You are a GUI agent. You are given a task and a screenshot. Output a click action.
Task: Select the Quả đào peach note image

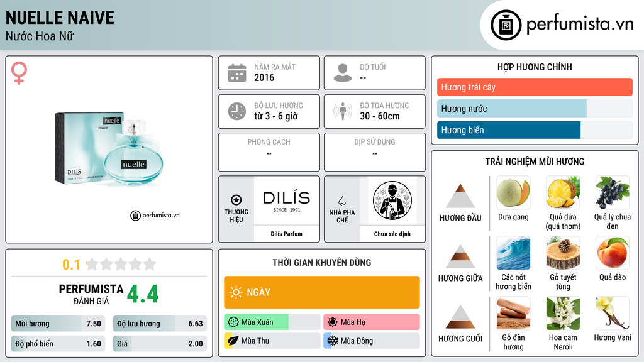click(613, 253)
